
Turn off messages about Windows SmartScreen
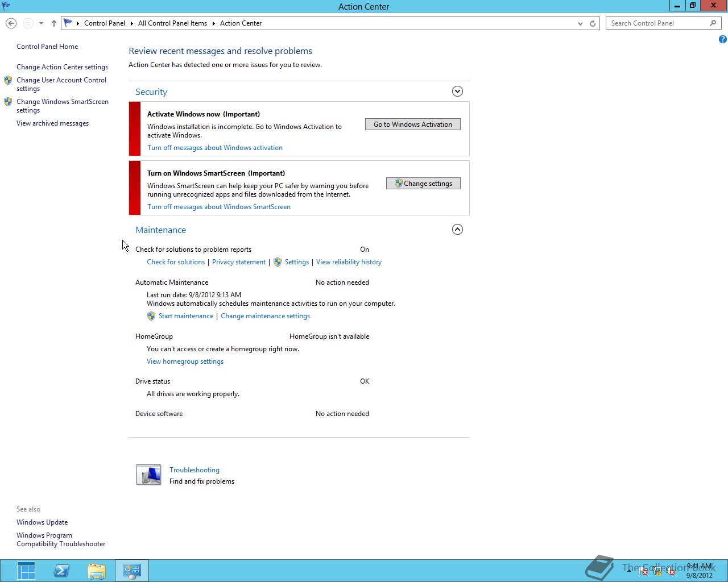(219, 207)
